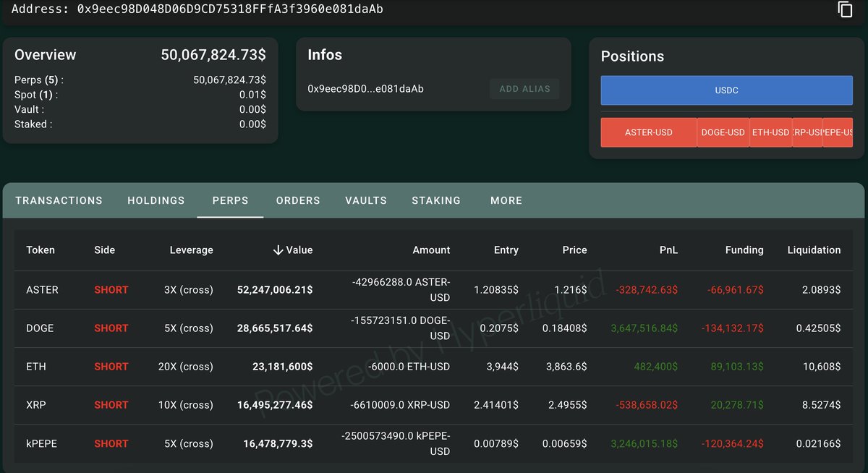
Task: Click the Add Alias button
Action: (x=524, y=89)
